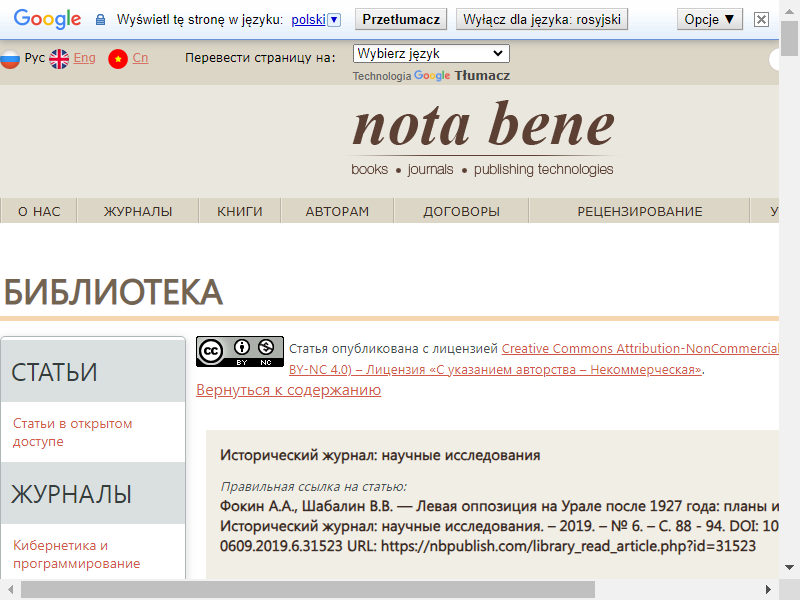Click the nota bene site logo
The width and height of the screenshot is (800, 600).
pyautogui.click(x=483, y=127)
